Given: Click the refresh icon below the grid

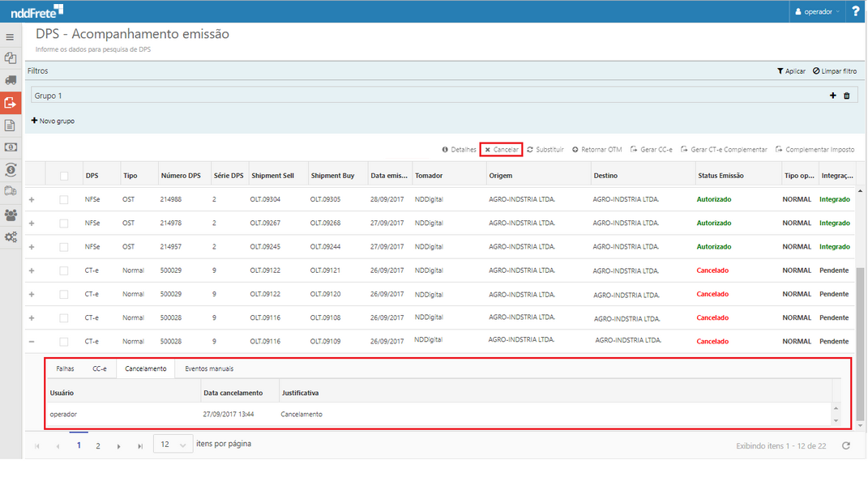Looking at the screenshot, I should click(846, 445).
